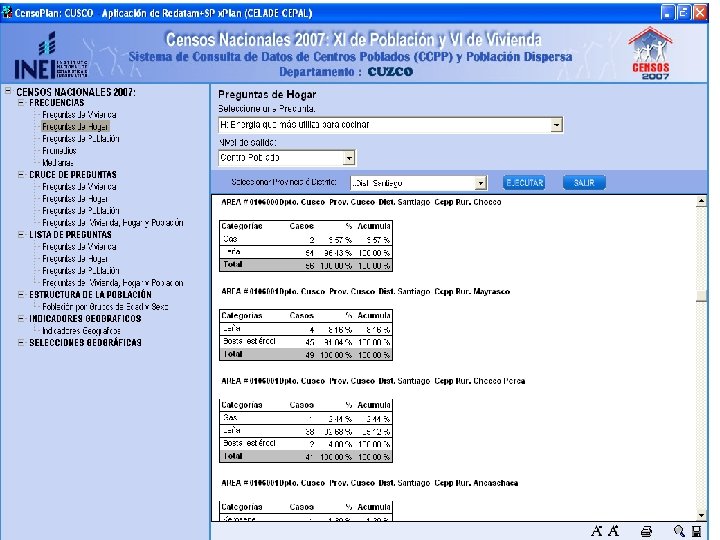Click the Censos 2007 house logo

[650, 53]
